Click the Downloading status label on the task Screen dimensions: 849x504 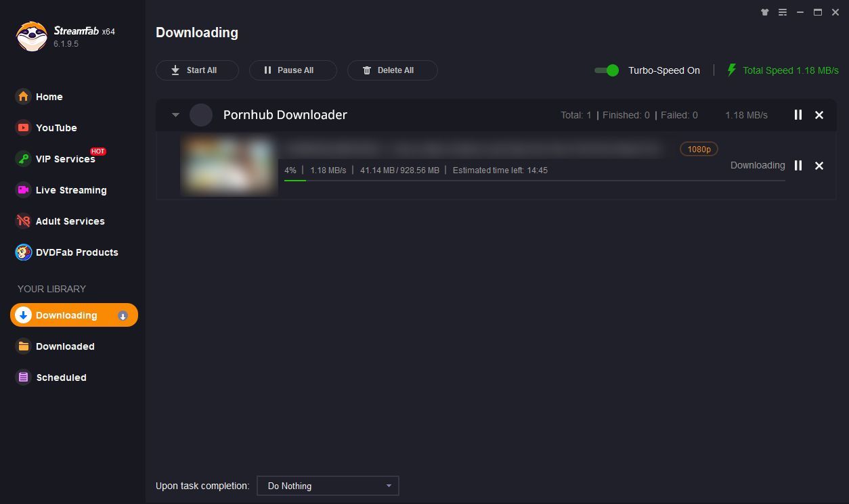click(758, 165)
